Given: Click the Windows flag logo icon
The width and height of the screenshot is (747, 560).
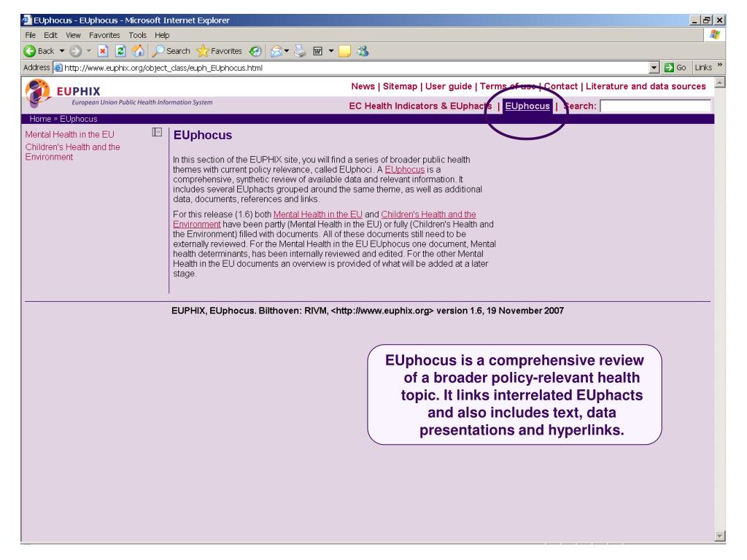Looking at the screenshot, I should click(715, 35).
